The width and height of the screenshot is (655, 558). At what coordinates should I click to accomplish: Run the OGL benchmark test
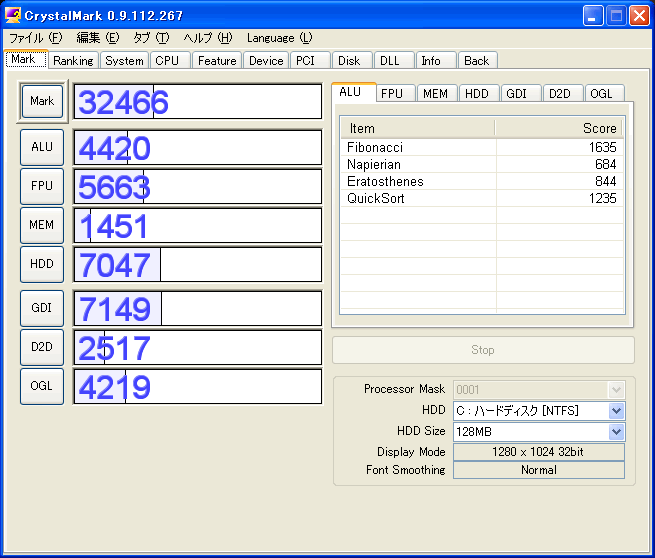(x=42, y=386)
